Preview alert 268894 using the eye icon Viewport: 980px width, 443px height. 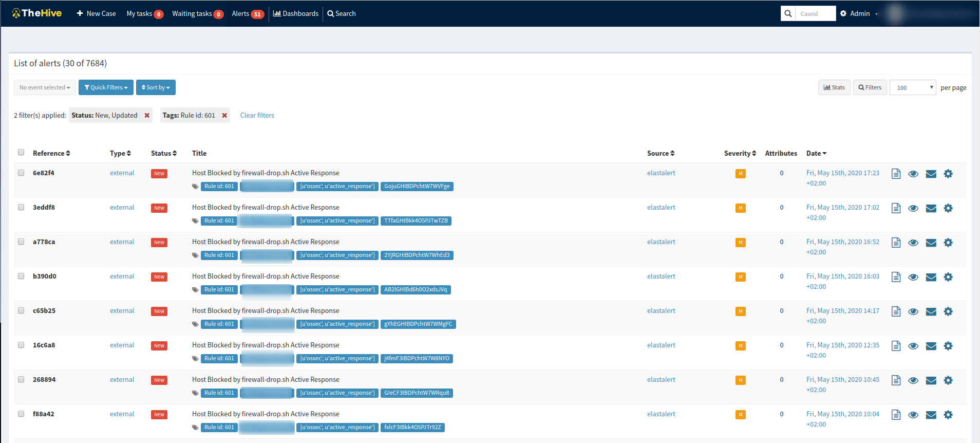tap(913, 381)
